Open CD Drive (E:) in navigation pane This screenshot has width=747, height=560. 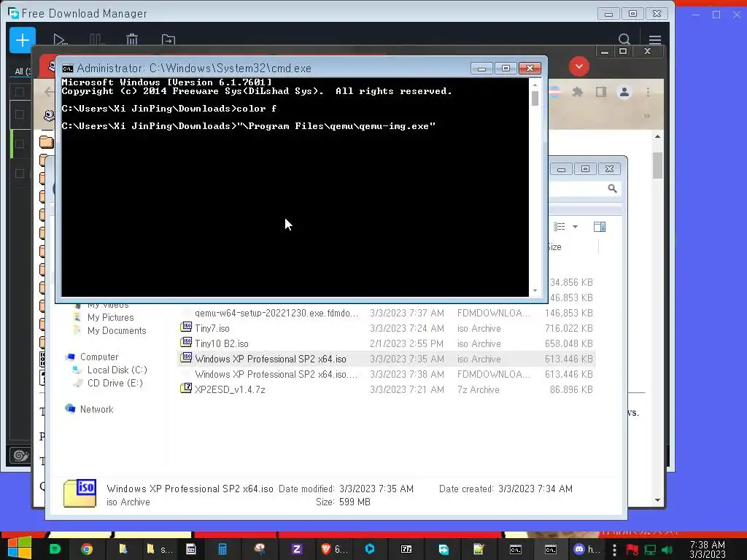pos(115,383)
